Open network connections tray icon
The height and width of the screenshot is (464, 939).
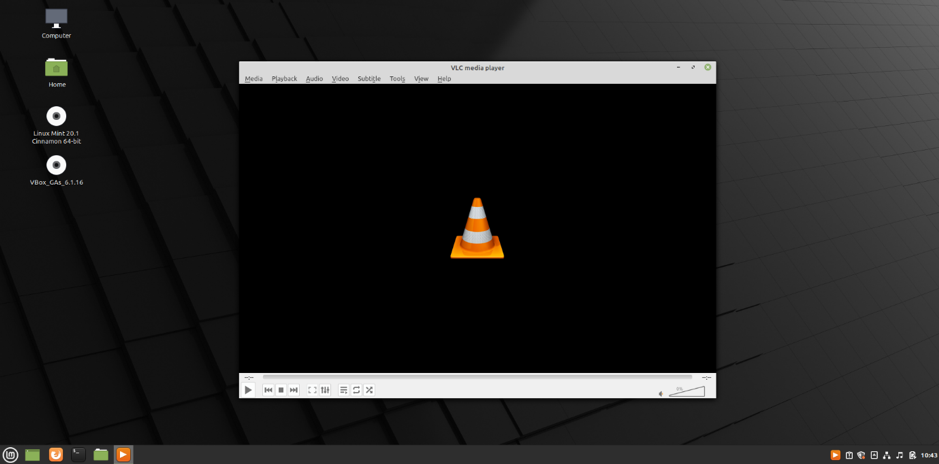(x=887, y=455)
